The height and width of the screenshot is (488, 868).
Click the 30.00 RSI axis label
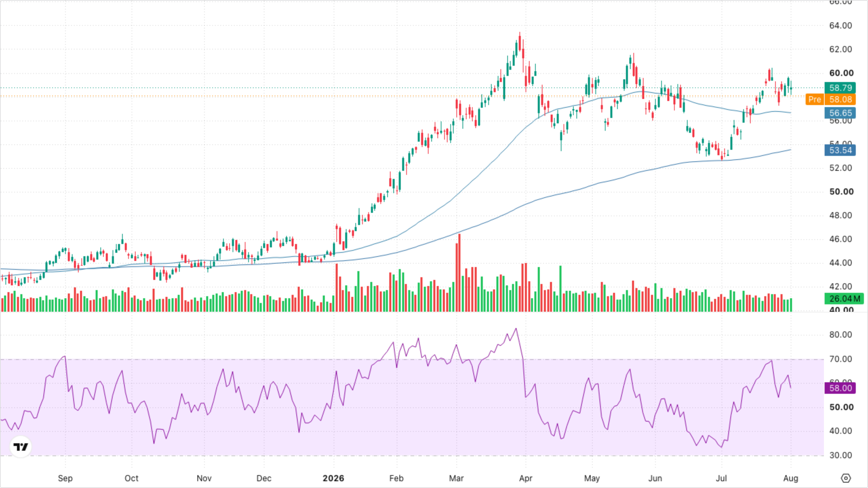(x=841, y=455)
